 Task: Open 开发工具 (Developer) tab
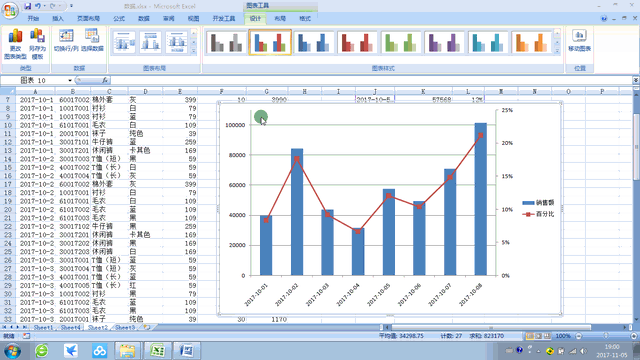tap(224, 18)
